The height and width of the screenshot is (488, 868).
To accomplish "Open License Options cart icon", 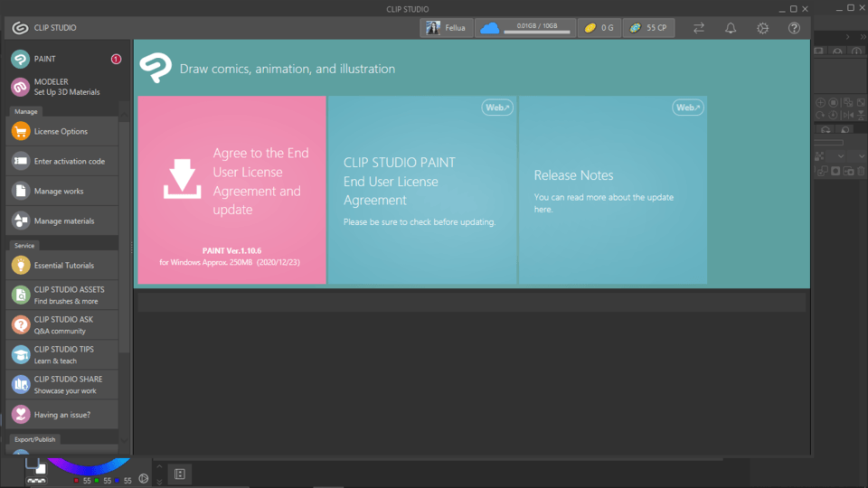I will pos(21,131).
